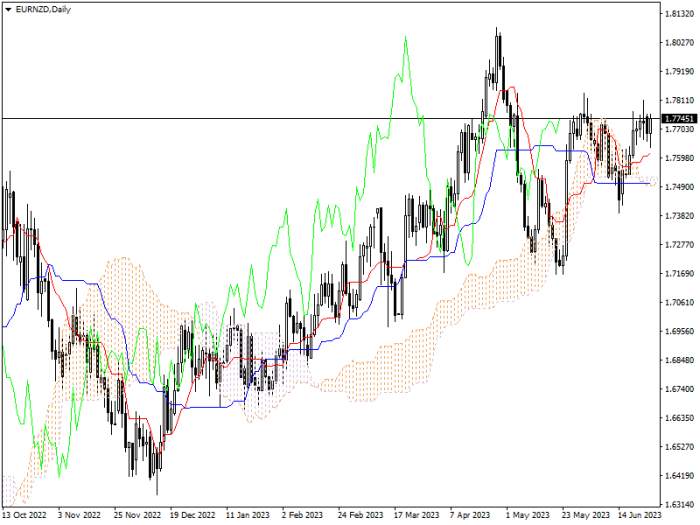Click price axis label 1.68480
Image resolution: width=700 pixels, height=525 pixels.
tap(679, 360)
